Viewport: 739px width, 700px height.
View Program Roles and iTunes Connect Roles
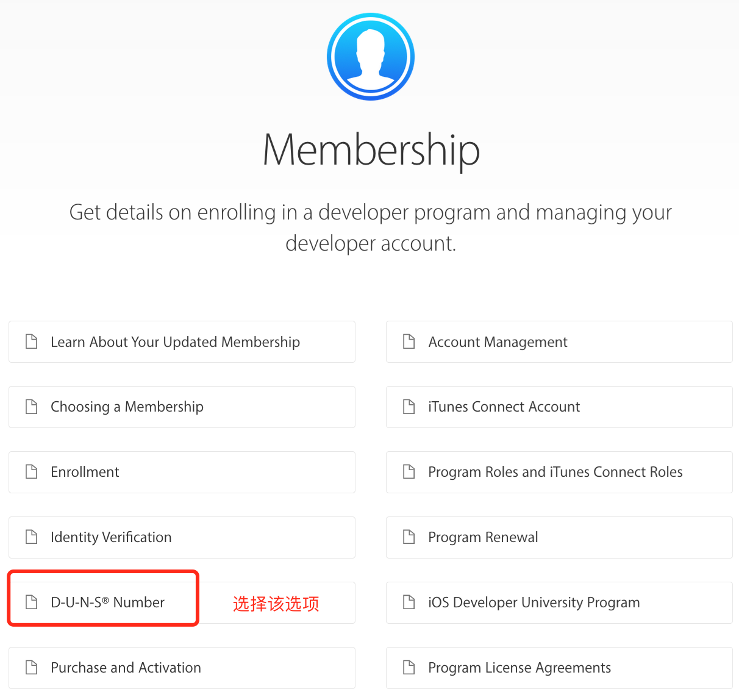(555, 472)
